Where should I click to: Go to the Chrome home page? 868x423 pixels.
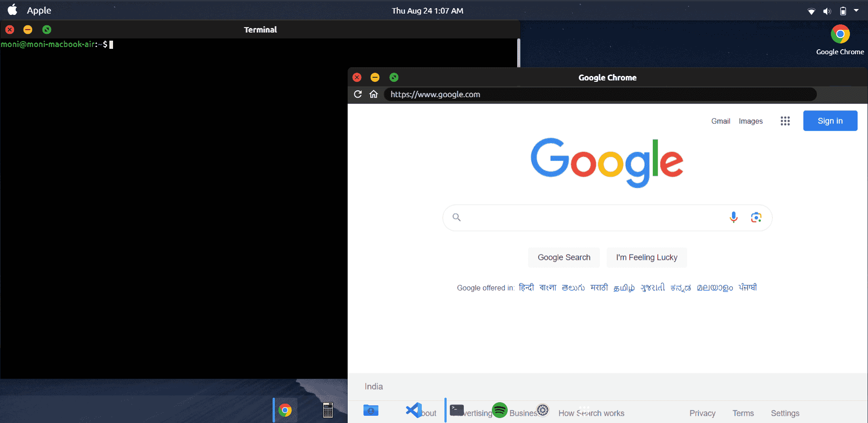pyautogui.click(x=373, y=94)
